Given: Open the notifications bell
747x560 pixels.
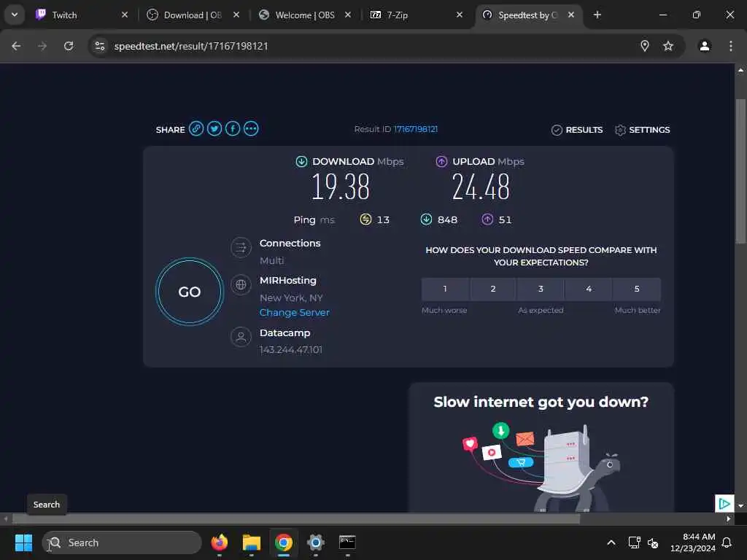Looking at the screenshot, I should point(727,542).
